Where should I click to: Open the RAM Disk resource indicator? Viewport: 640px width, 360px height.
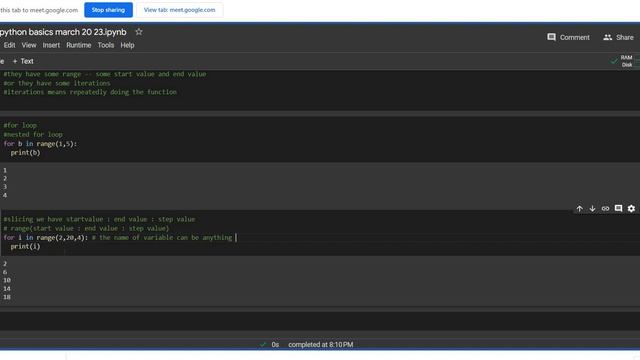coord(627,61)
